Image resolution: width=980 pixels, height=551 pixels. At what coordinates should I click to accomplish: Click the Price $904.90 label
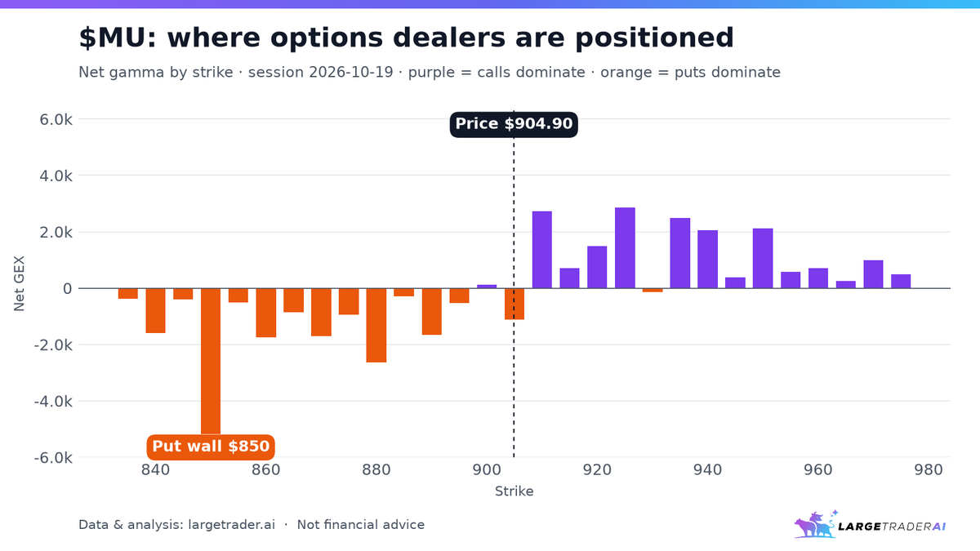click(514, 124)
